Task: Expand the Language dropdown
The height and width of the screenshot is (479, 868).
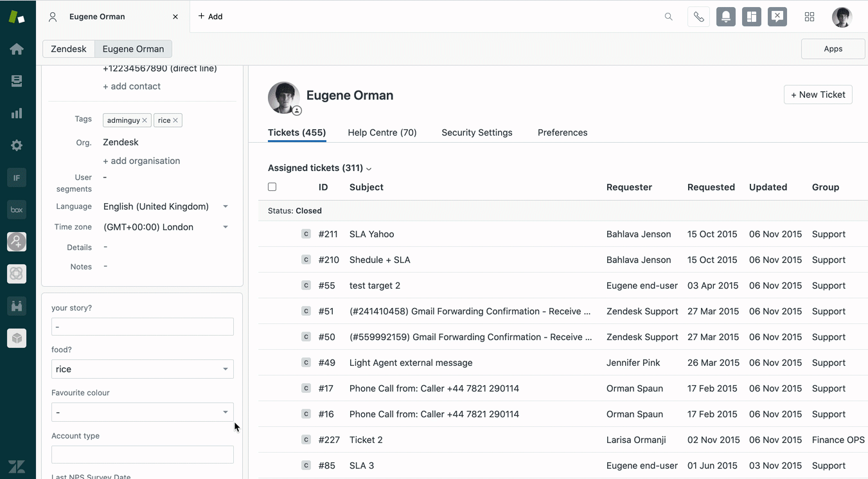Action: click(226, 206)
